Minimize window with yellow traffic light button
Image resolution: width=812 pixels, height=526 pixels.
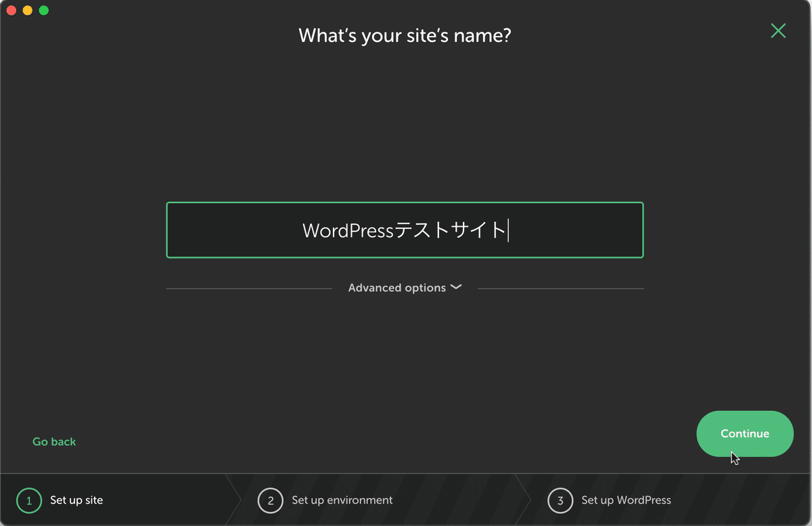tap(28, 10)
